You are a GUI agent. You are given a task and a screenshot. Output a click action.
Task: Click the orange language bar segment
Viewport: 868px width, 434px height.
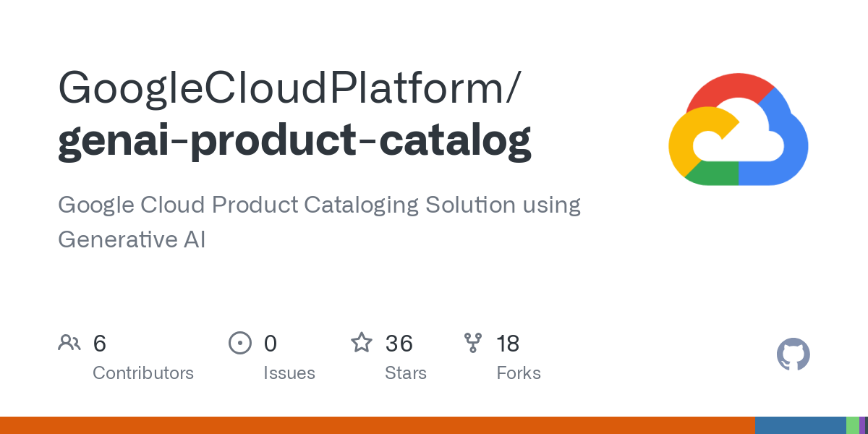[376, 425]
